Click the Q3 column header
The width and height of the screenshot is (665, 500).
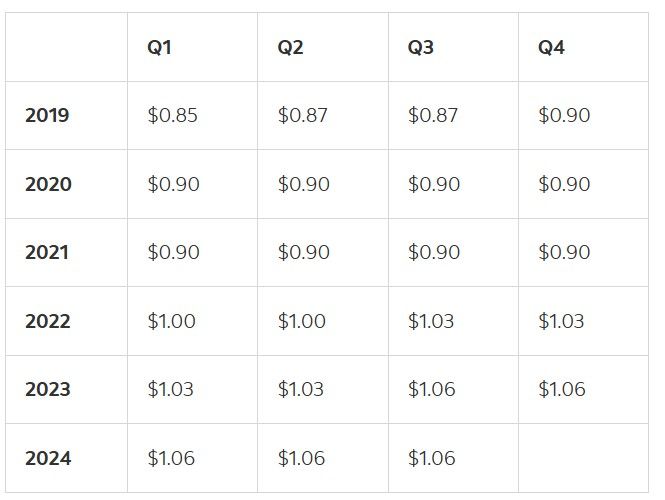click(x=421, y=47)
